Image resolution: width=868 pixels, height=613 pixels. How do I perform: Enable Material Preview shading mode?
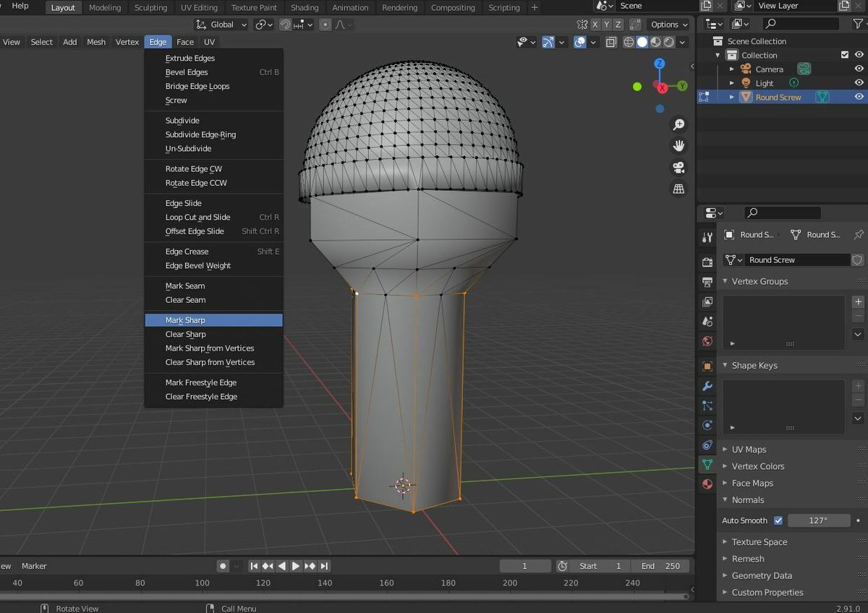[655, 42]
